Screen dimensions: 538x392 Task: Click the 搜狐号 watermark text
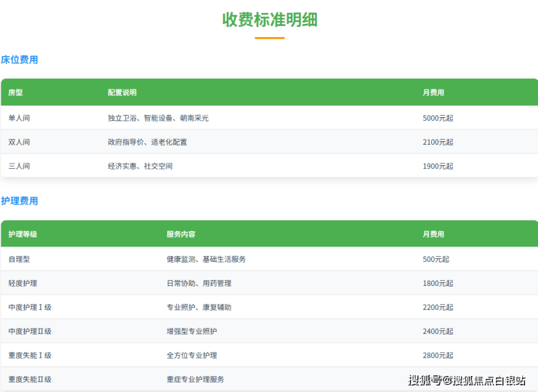[425, 380]
